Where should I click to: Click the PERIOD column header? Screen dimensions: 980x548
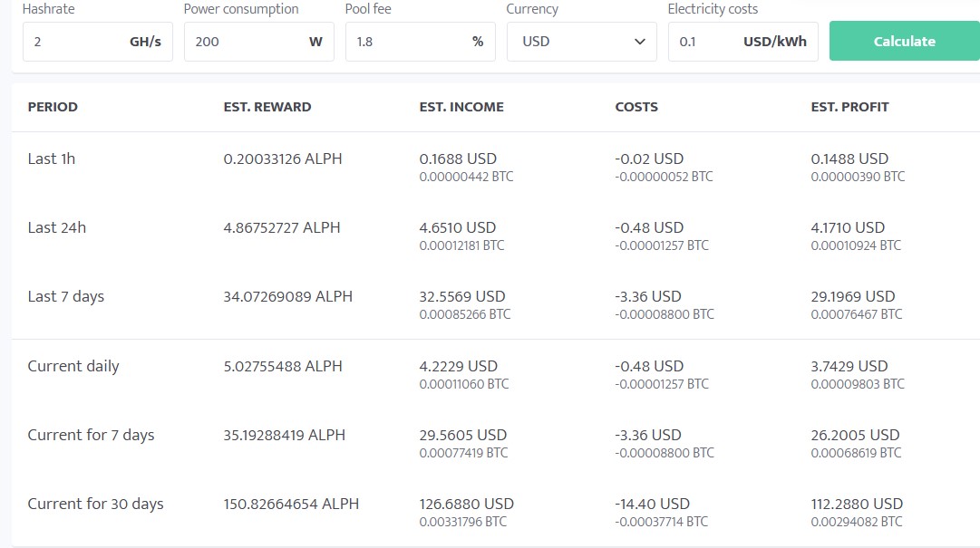pos(53,107)
